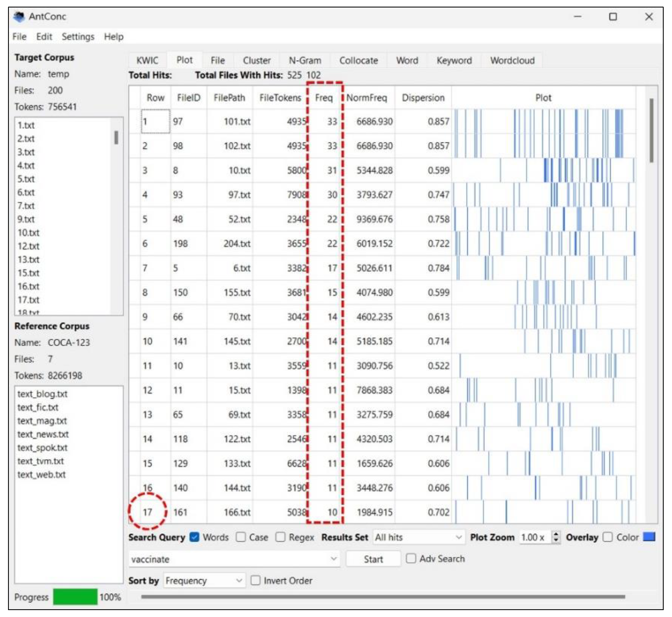Screen dimensions: 672x617
Task: Enable the Case checkbox
Action: point(240,537)
